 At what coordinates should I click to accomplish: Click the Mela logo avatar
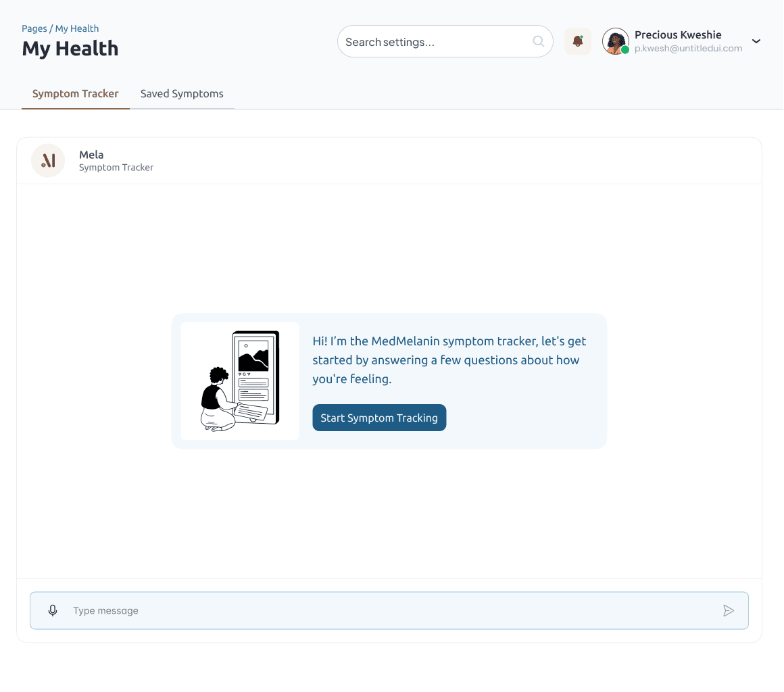48,161
